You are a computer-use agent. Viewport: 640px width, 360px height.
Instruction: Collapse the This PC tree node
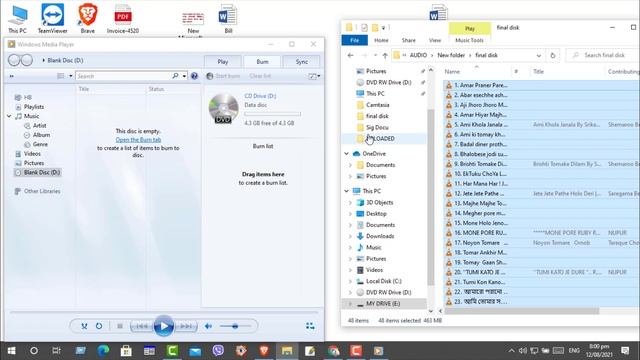pos(347,191)
